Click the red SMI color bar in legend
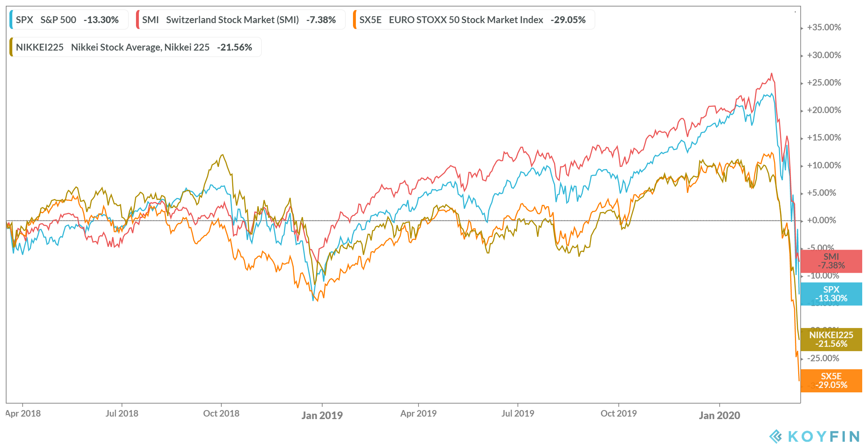Image resolution: width=868 pixels, height=448 pixels. pos(138,20)
